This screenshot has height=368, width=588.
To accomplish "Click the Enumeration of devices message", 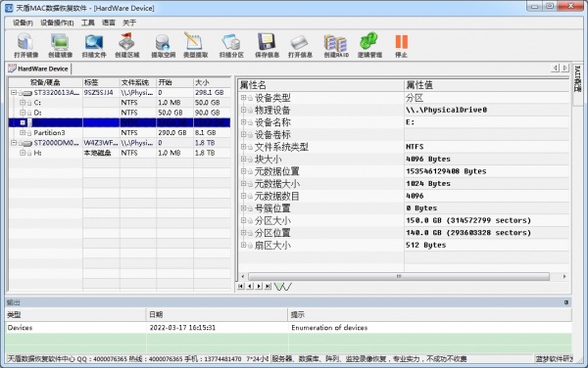I will [x=329, y=328].
